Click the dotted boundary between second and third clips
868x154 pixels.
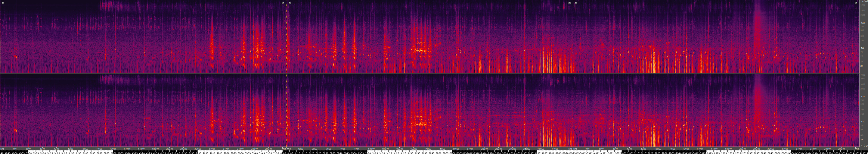tap(573, 67)
